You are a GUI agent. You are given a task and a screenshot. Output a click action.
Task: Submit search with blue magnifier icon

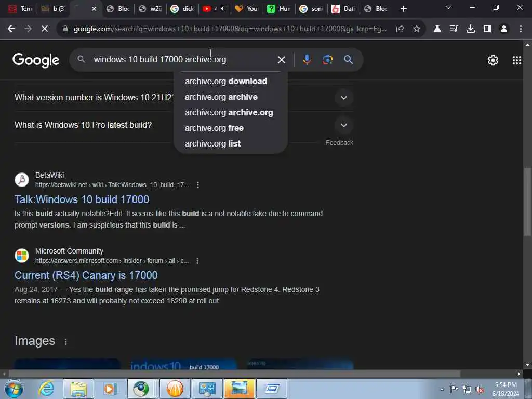pos(348,60)
